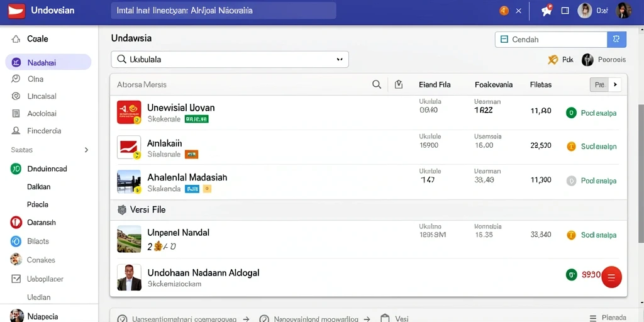Click the orange status dot in Unpenel Narvdal row

click(571, 235)
